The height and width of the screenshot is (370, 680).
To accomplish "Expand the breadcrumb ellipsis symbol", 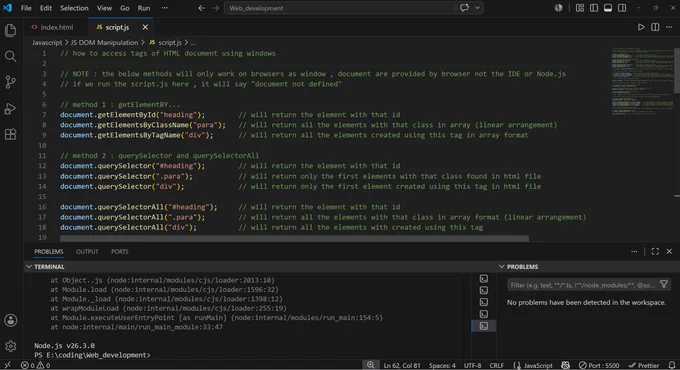I will click(x=193, y=43).
